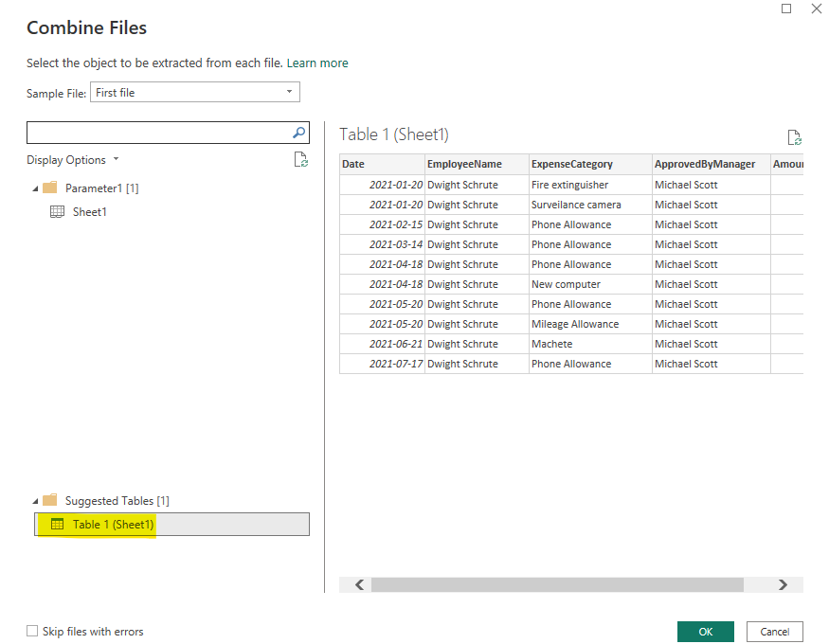Screen dimensions: 829x644
Task: Click the right arrow of the horizontal scrollbar
Action: pos(783,585)
